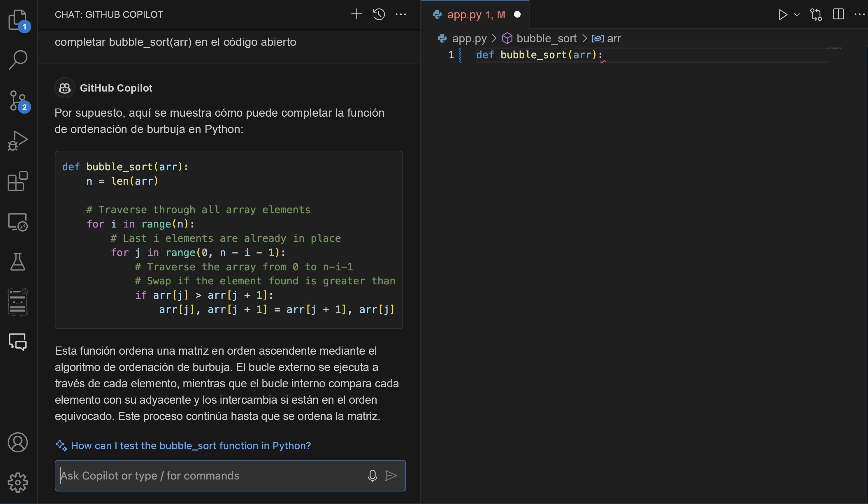The height and width of the screenshot is (504, 868).
Task: Expand the run file dropdown arrow
Action: pos(796,15)
